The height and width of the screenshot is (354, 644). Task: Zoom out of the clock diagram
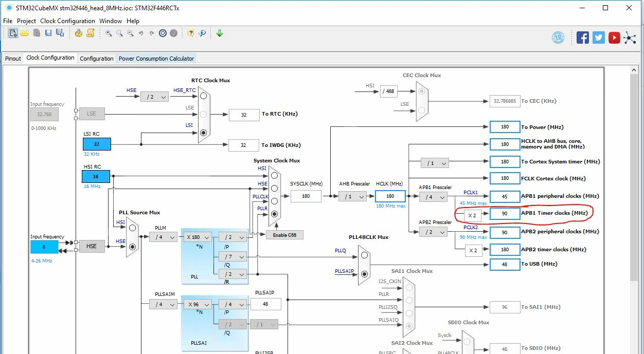130,33
